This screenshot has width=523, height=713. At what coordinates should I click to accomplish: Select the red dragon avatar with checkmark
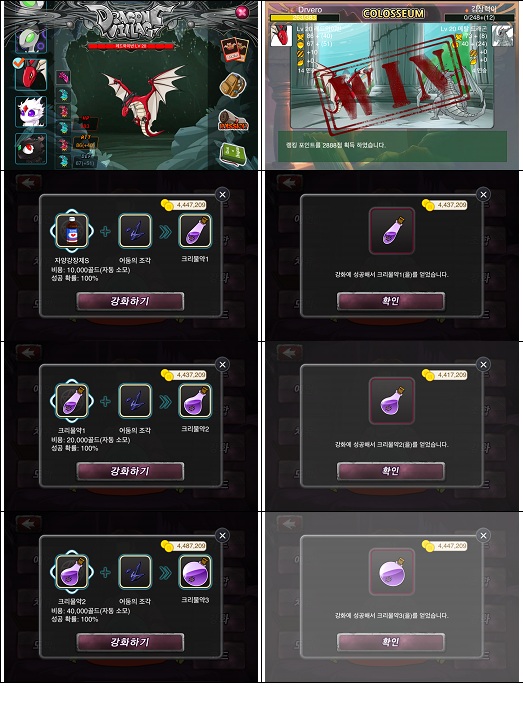(31, 75)
